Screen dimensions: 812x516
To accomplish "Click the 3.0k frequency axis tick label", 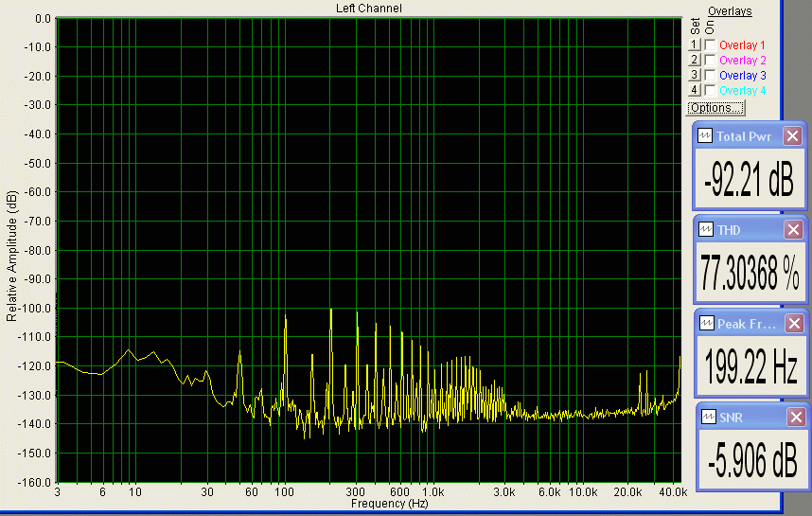I will click(504, 491).
